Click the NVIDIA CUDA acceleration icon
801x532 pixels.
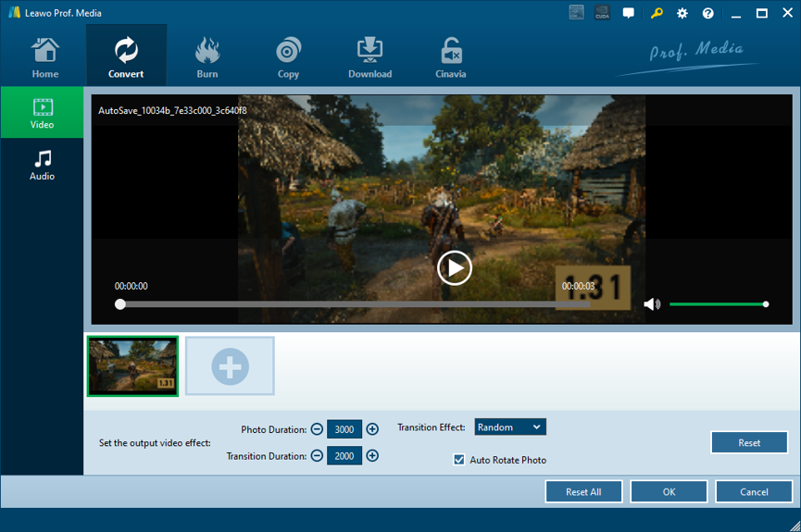[602, 13]
